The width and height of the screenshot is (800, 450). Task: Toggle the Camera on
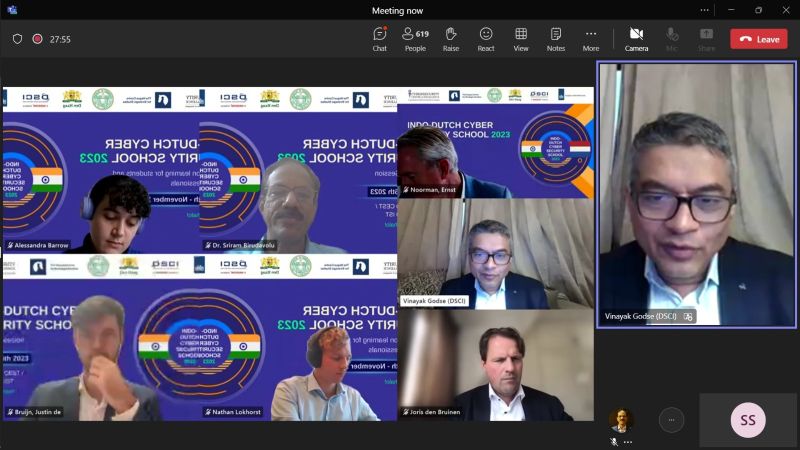click(636, 39)
